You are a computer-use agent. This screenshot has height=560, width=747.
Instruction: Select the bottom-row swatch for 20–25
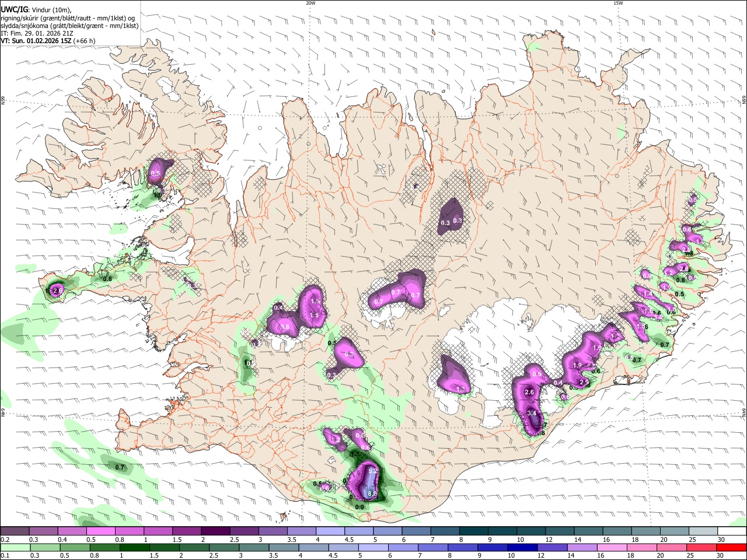(671, 547)
